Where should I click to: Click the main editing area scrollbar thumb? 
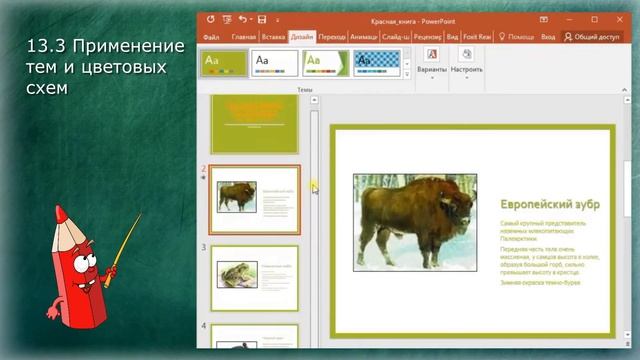tap(627, 189)
